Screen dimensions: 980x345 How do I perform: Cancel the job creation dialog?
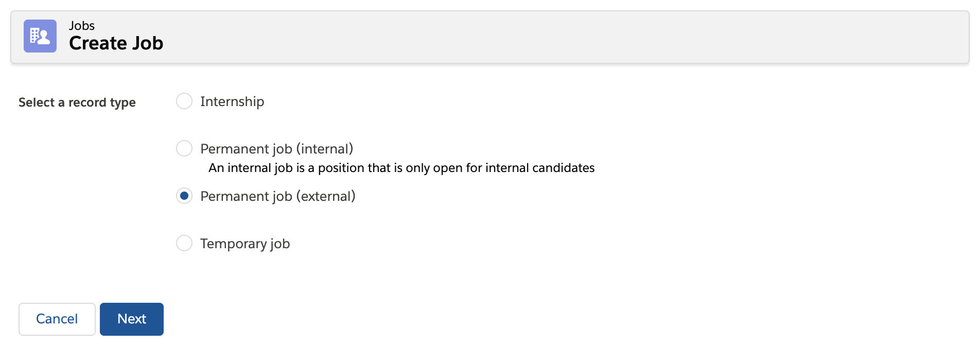pyautogui.click(x=57, y=319)
